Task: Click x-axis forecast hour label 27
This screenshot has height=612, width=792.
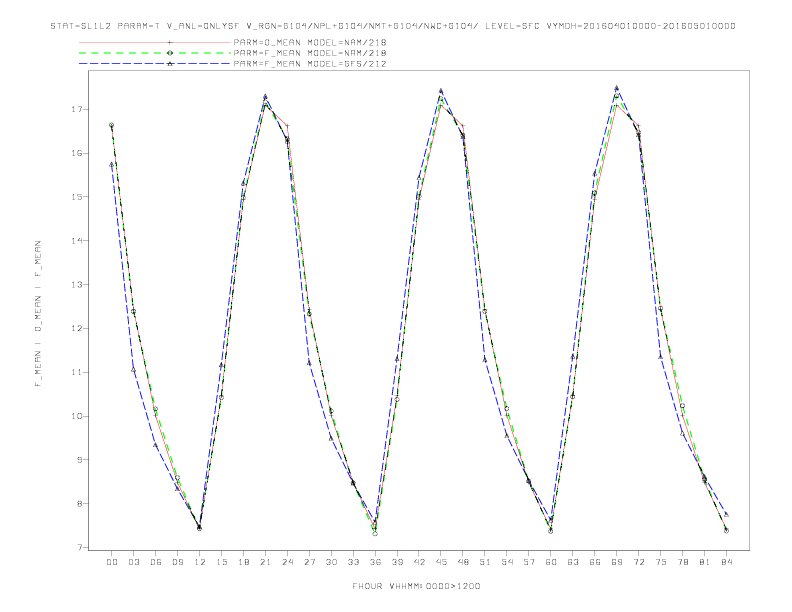Action: (x=309, y=562)
